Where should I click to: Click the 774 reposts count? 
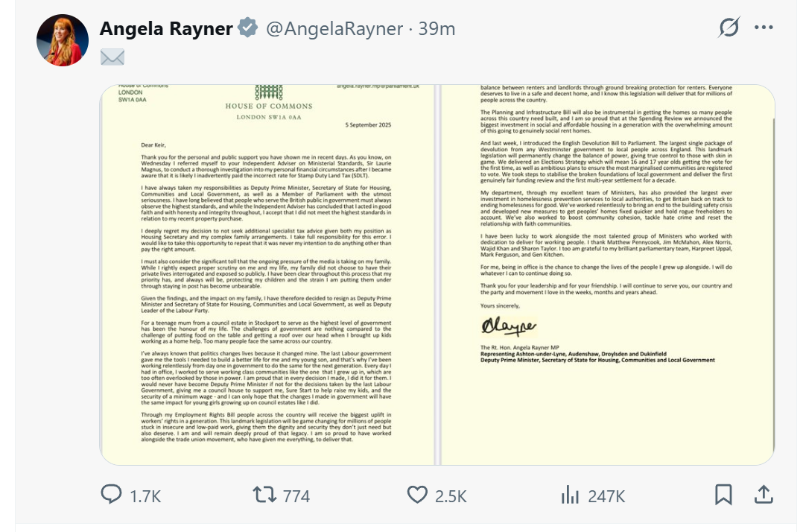tap(296, 495)
